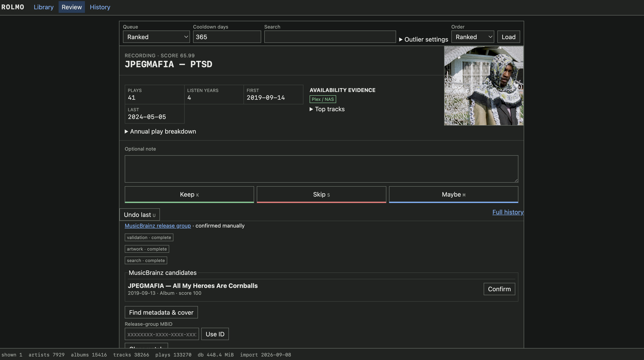Image resolution: width=644 pixels, height=360 pixels.
Task: Open the ROLMO home logo
Action: (13, 7)
